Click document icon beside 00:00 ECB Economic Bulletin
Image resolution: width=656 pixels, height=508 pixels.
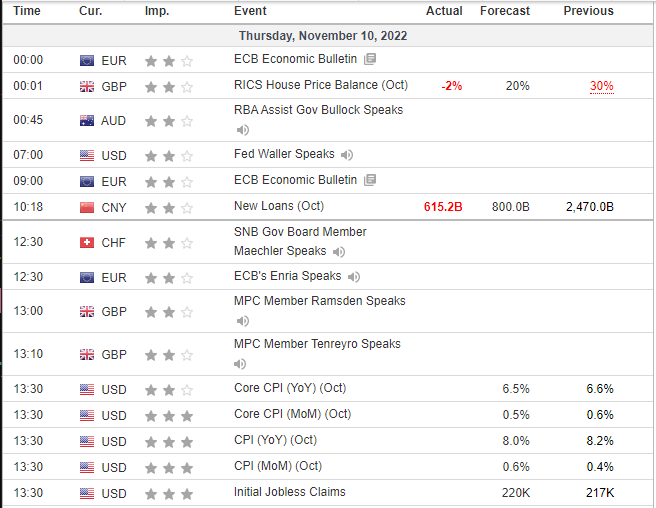click(370, 59)
